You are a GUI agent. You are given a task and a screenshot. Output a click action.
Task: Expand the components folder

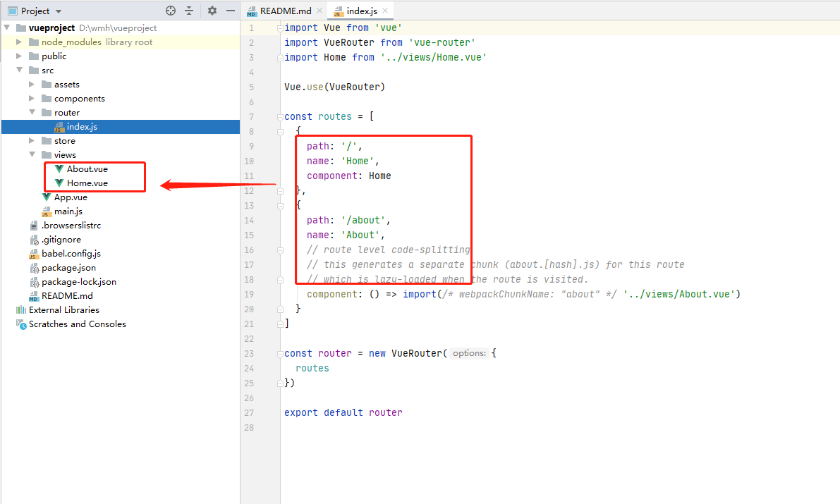coord(32,98)
